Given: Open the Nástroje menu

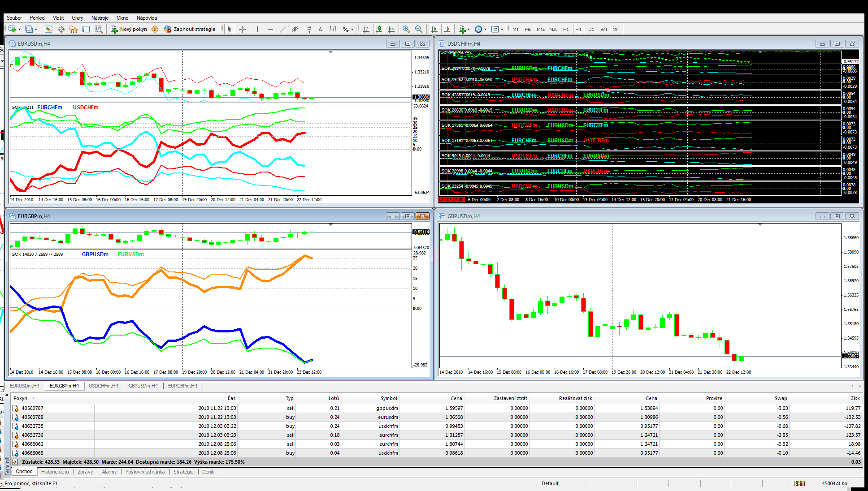Looking at the screenshot, I should coord(100,18).
